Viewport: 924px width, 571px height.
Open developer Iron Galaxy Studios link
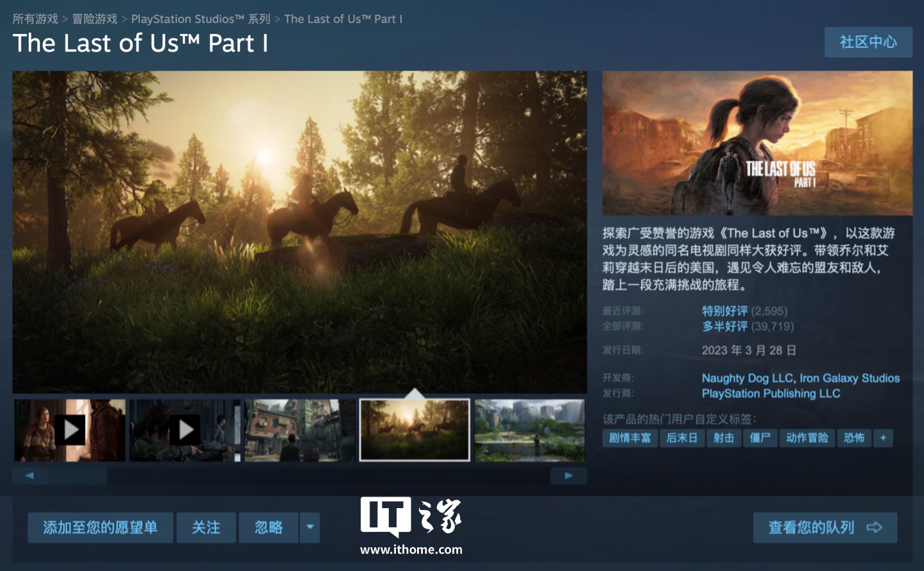point(850,378)
